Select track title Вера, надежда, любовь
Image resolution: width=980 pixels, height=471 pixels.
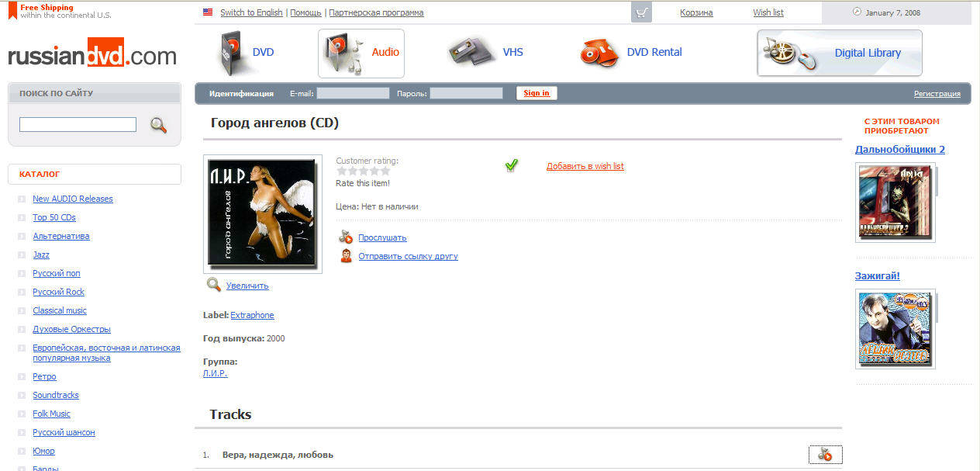click(278, 455)
